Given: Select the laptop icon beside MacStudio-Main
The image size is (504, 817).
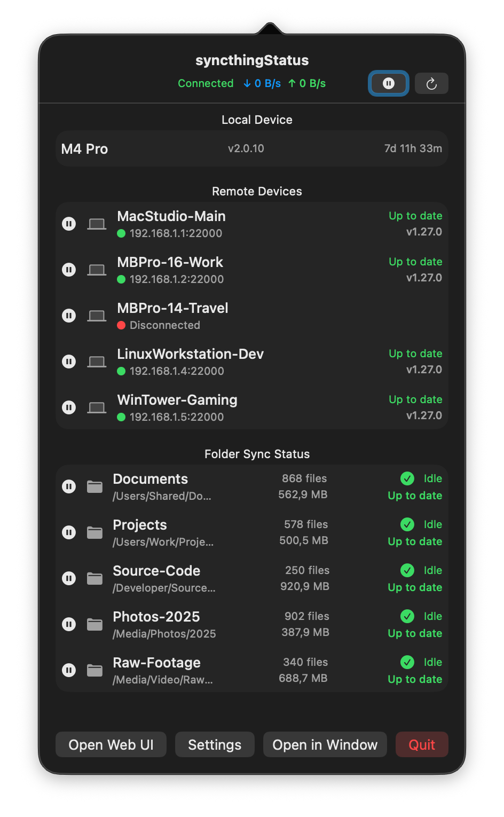Looking at the screenshot, I should (x=97, y=224).
